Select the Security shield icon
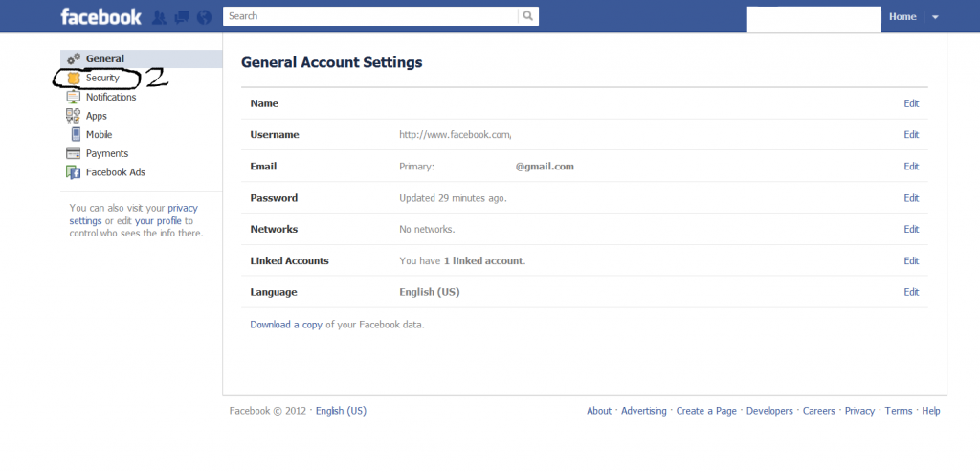 [x=75, y=79]
